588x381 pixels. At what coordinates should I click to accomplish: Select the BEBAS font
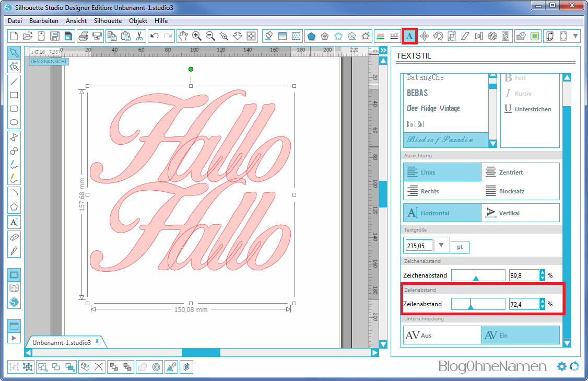point(417,93)
